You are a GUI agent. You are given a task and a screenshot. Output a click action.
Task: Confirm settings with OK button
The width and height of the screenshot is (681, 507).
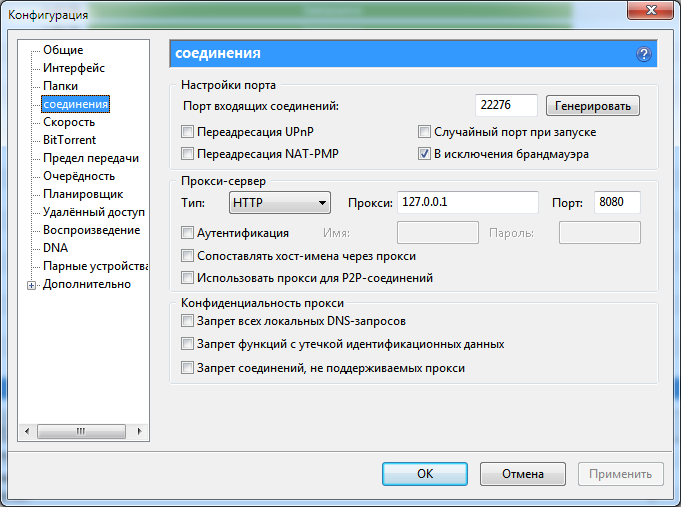tap(425, 474)
